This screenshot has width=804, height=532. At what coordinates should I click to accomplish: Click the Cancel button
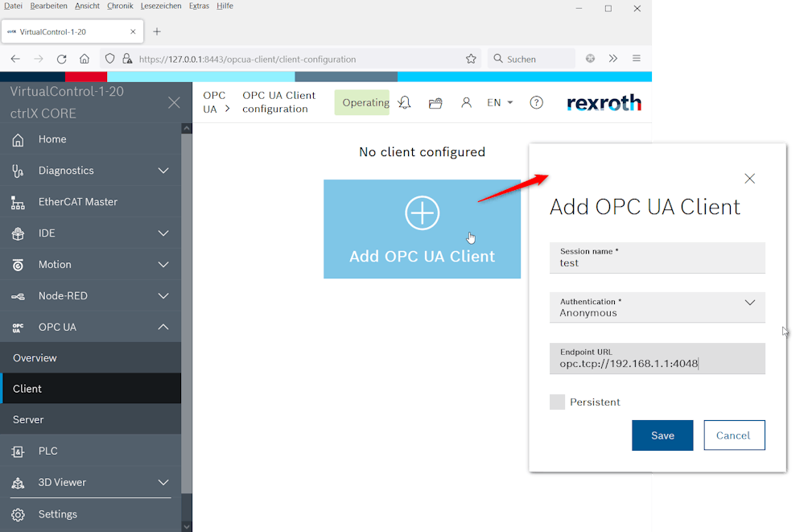[x=733, y=435]
